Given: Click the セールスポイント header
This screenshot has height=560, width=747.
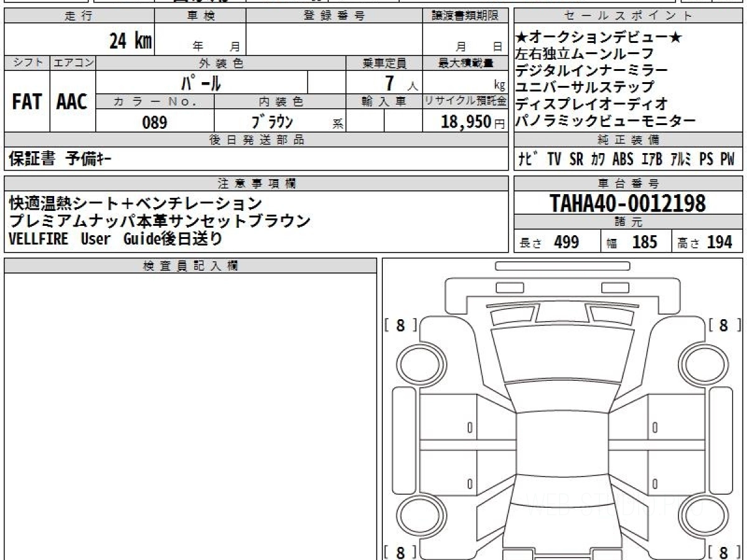Looking at the screenshot, I should tap(628, 16).
